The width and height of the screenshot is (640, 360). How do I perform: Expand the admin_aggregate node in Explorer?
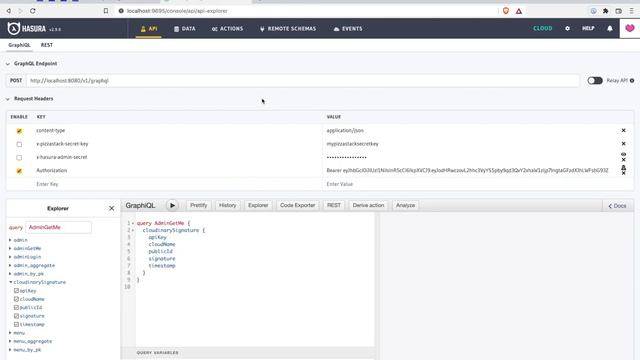point(10,265)
